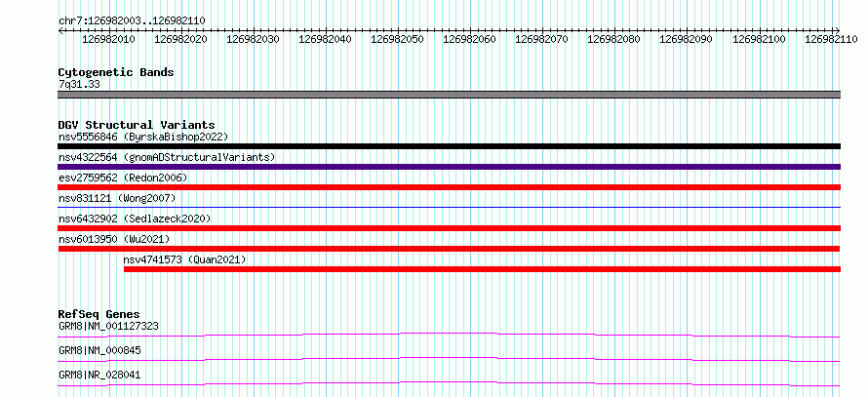Open variant label nsv6013950 (Wu2021)

click(x=114, y=239)
